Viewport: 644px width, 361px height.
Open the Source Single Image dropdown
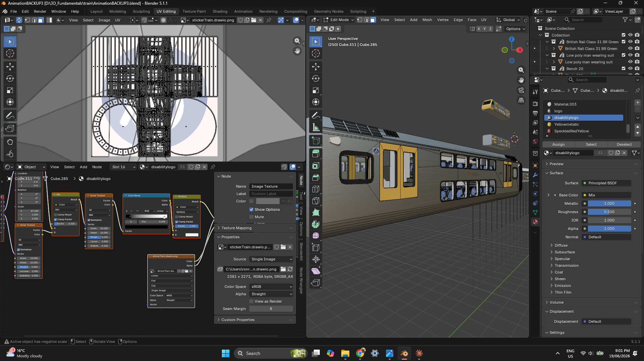pyautogui.click(x=271, y=259)
